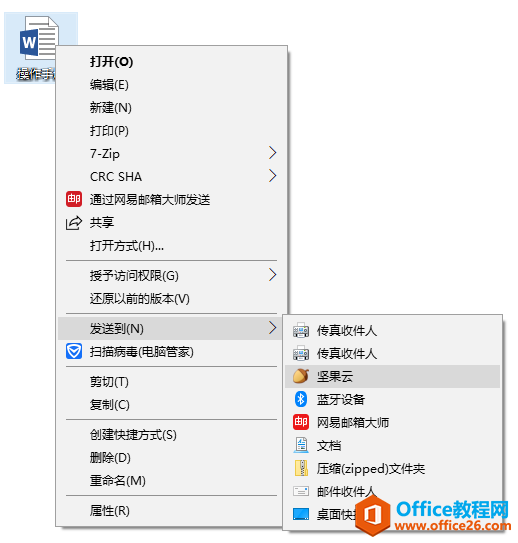The width and height of the screenshot is (518, 543).
Task: Expand the 7-Zip submenu arrow
Action: pos(273,153)
